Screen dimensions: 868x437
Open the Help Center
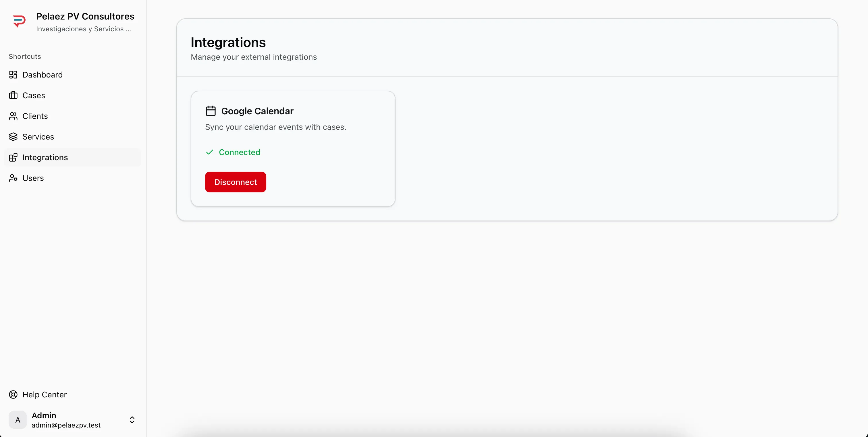tap(44, 394)
